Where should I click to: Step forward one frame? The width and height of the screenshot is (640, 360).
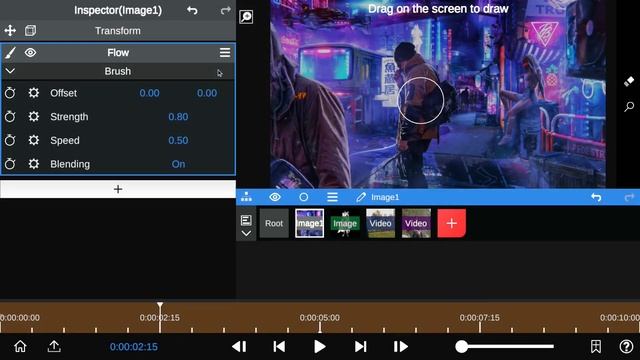400,347
